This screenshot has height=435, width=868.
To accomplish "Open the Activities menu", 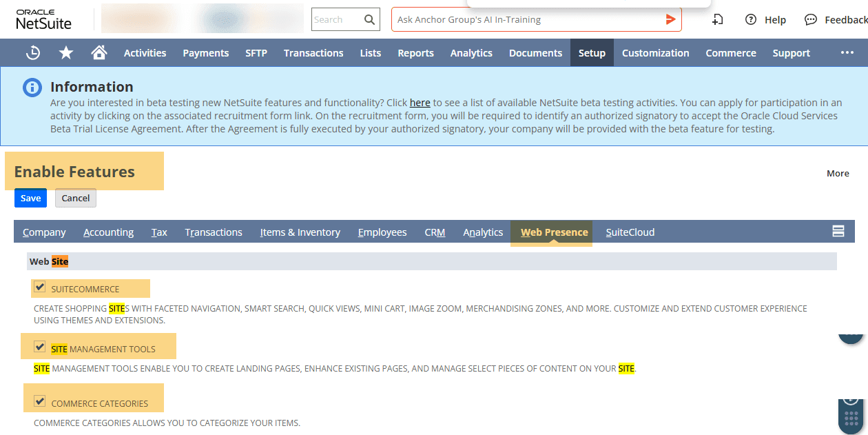I will [x=145, y=53].
